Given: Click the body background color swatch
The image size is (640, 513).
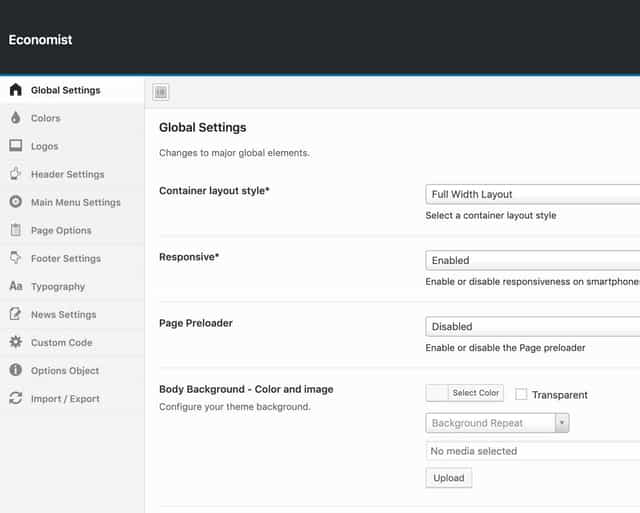Looking at the screenshot, I should point(437,393).
